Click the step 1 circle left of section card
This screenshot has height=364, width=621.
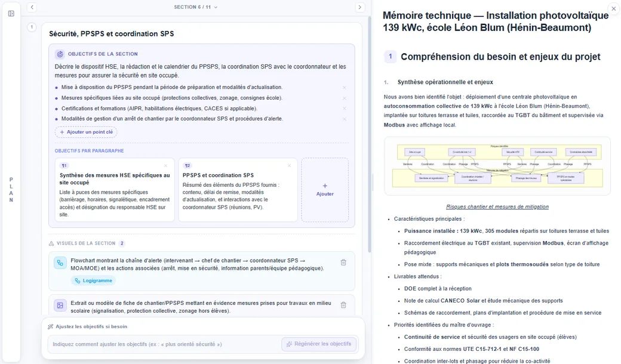click(x=32, y=27)
